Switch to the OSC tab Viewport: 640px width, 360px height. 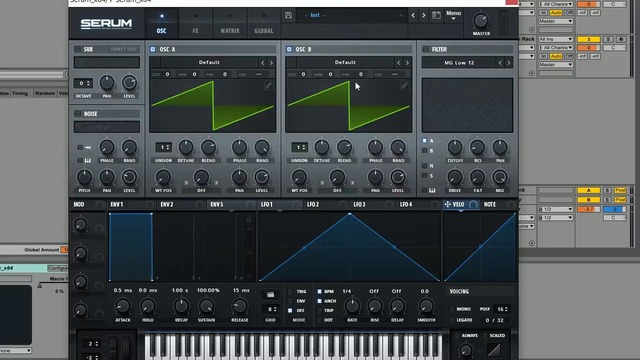pyautogui.click(x=161, y=24)
